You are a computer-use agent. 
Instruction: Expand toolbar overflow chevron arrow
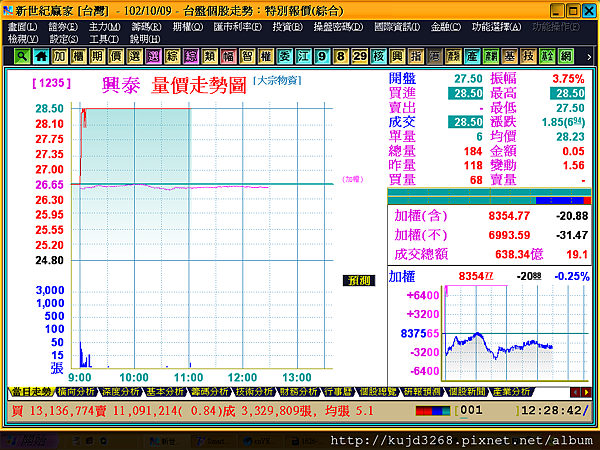point(589,57)
